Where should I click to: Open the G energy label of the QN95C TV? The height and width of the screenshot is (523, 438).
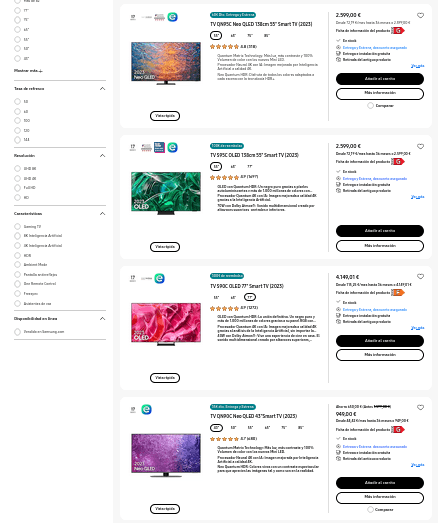(x=398, y=31)
